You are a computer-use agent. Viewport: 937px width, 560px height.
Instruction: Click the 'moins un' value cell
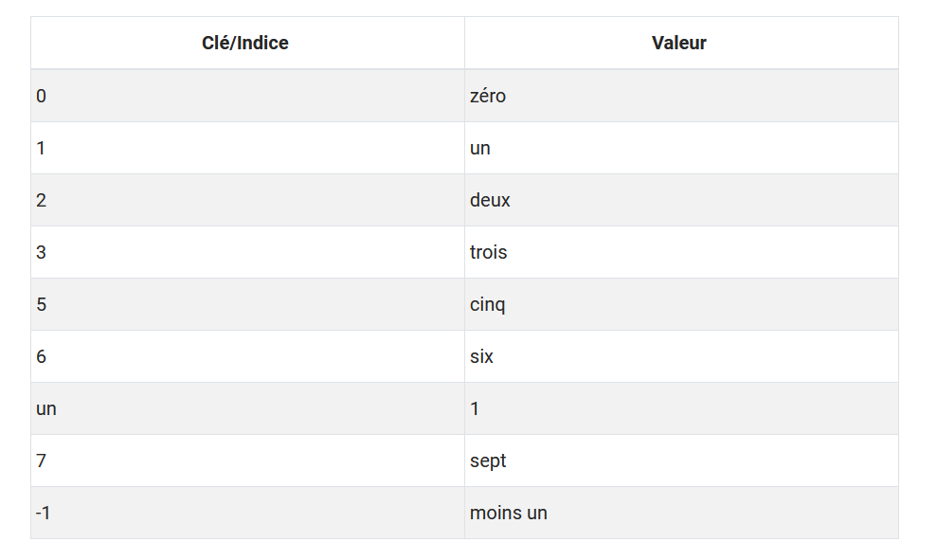tap(509, 513)
